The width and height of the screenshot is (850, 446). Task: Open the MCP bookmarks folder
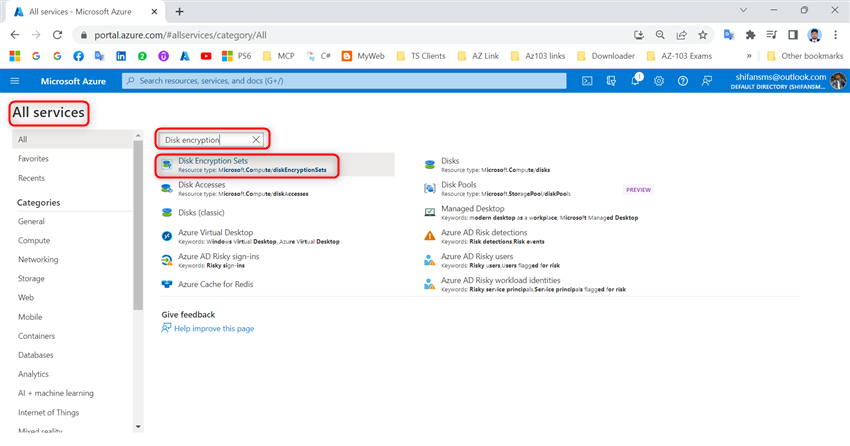(x=278, y=56)
